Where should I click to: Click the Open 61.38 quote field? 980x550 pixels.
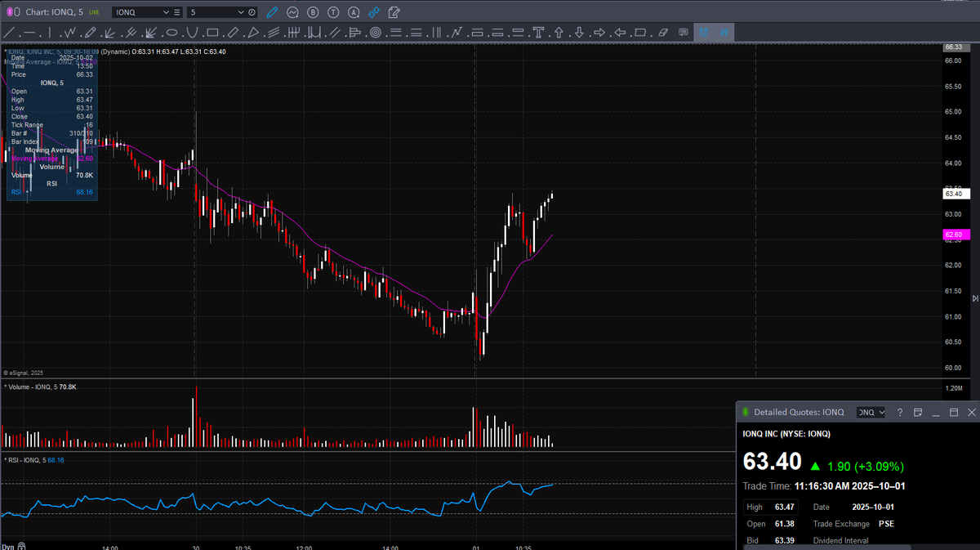pos(771,524)
